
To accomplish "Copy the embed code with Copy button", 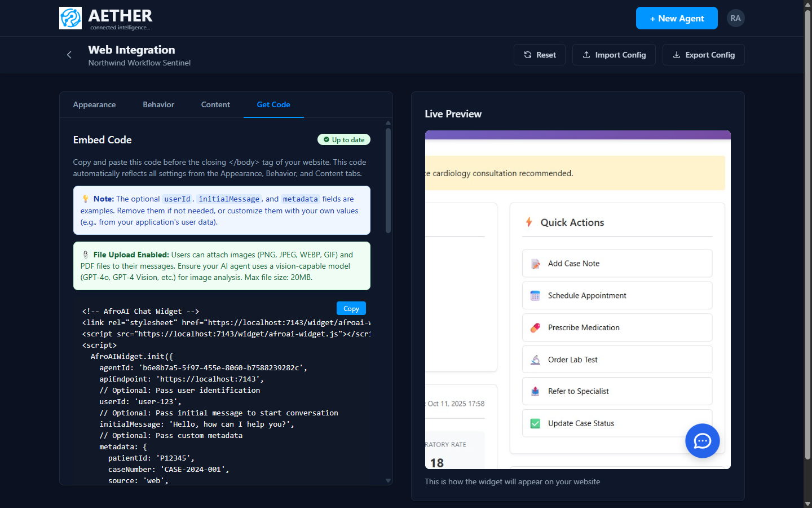I will click(x=351, y=308).
